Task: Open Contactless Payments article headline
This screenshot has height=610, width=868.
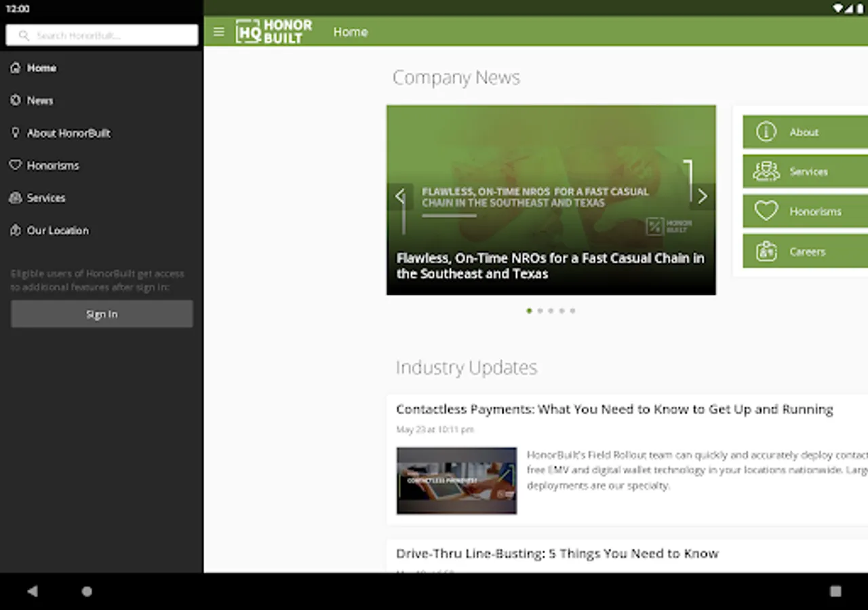Action: (x=614, y=409)
